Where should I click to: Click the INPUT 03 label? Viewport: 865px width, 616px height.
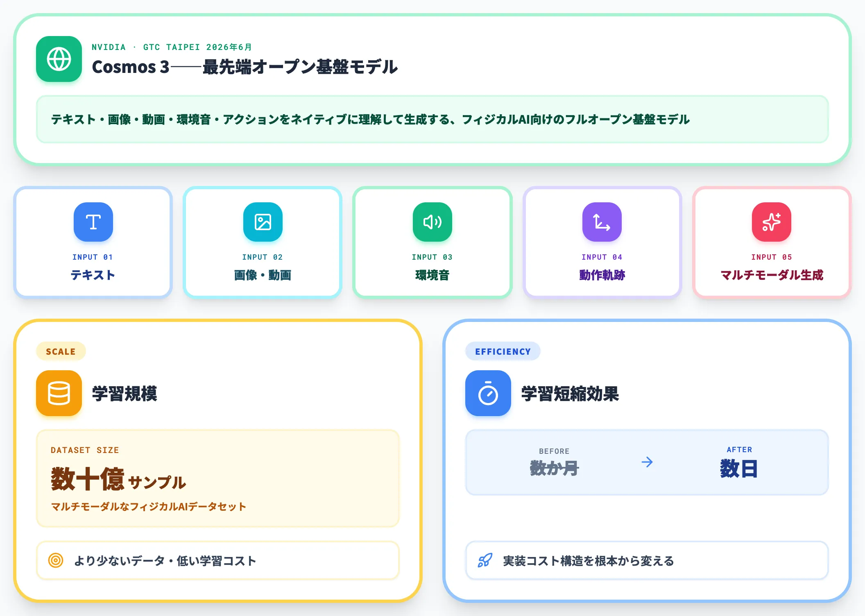432,257
